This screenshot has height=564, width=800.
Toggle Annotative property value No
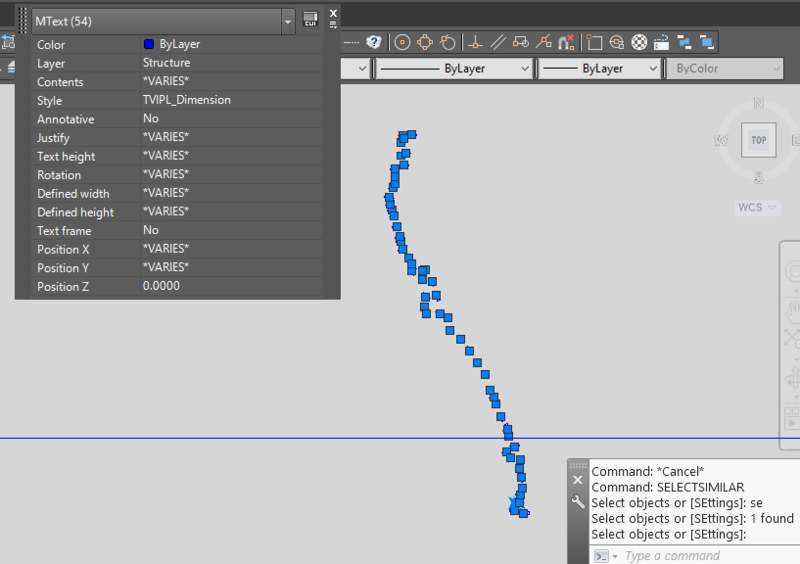230,119
